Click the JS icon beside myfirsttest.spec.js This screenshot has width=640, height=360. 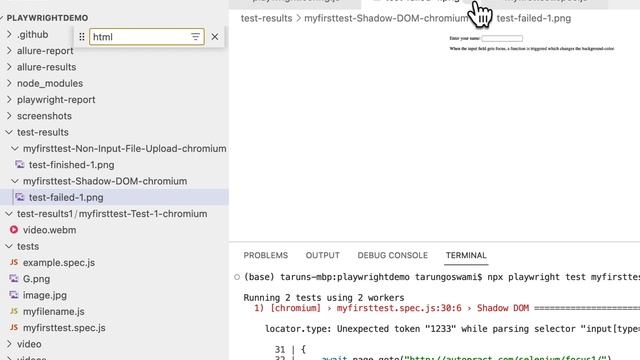point(14,328)
